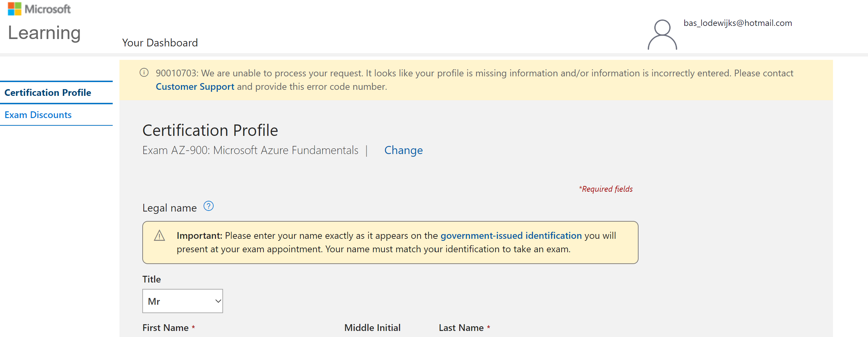The width and height of the screenshot is (868, 337).
Task: Expand the Title dropdown showing Mr
Action: coord(183,301)
